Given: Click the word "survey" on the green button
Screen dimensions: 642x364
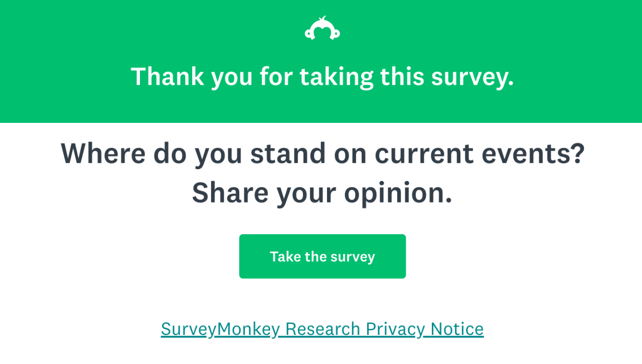Looking at the screenshot, I should [353, 257].
